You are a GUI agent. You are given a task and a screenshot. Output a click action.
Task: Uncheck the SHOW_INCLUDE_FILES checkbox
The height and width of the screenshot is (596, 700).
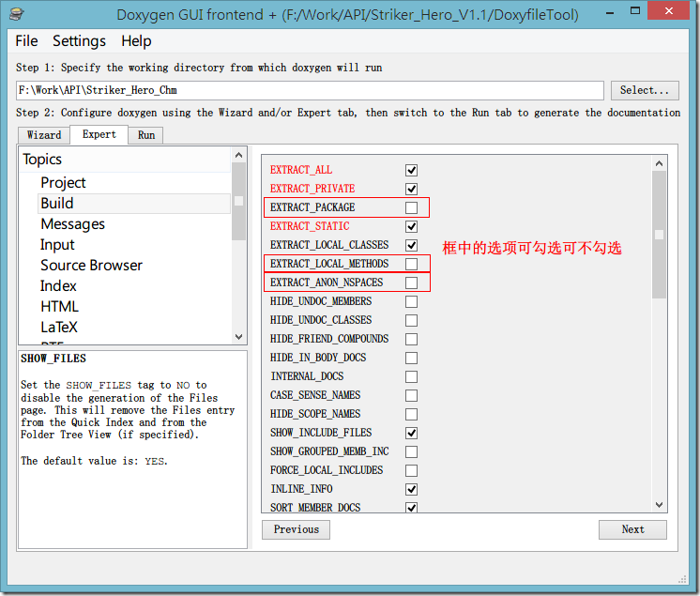point(411,433)
